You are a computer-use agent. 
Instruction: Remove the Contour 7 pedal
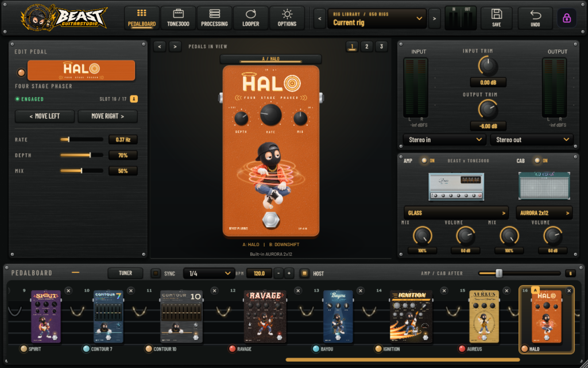130,290
